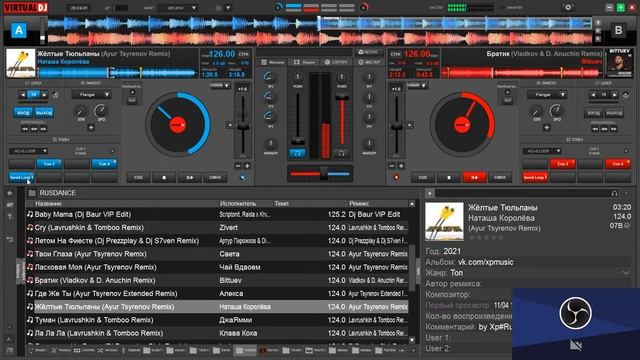This screenshot has height=360, width=640.
Task: Click right channel gain knob
Action: tap(341, 78)
